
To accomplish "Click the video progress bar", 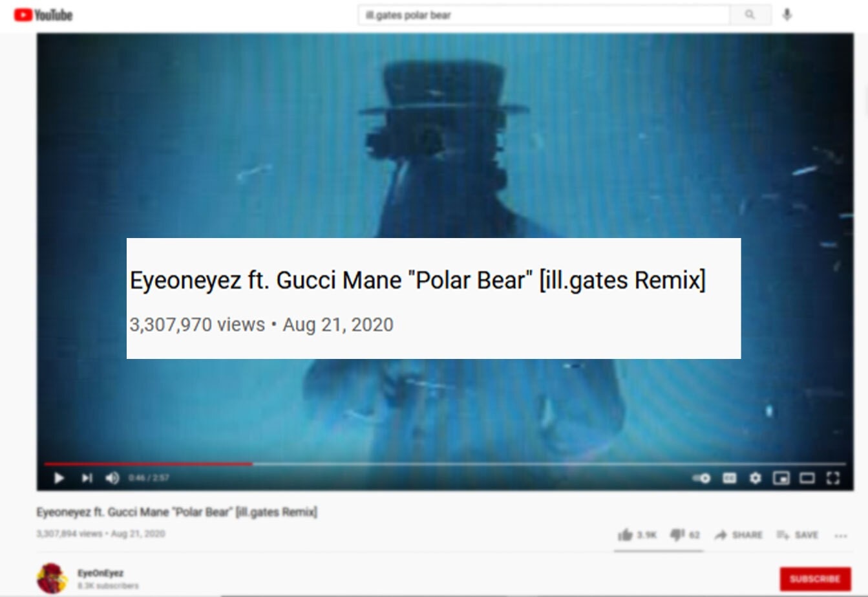I will 445,464.
